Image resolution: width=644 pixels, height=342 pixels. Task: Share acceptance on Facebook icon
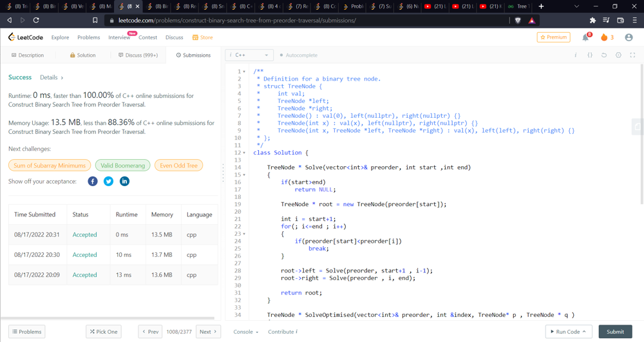(x=93, y=182)
